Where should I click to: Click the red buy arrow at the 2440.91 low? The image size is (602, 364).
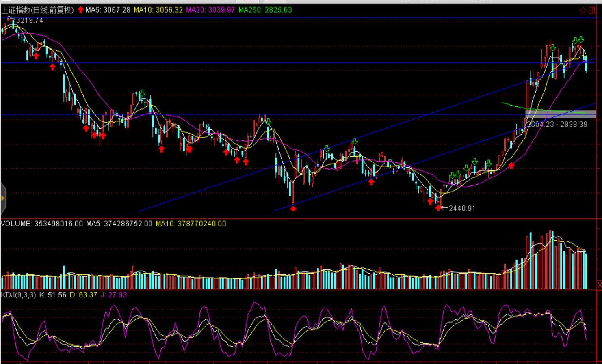[x=438, y=208]
